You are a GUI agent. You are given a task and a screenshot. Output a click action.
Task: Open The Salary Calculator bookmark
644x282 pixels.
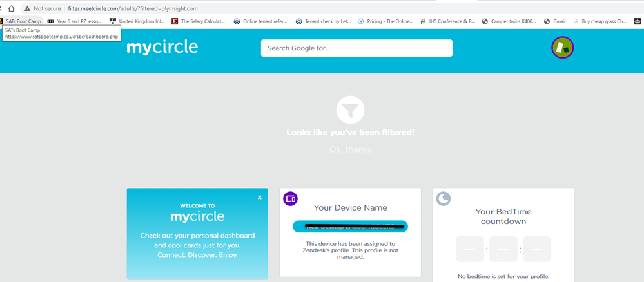tap(198, 21)
